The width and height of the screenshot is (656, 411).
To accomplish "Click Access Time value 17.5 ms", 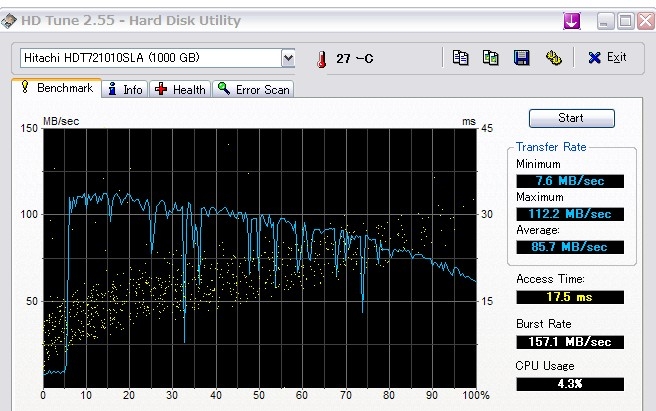I will 570,297.
